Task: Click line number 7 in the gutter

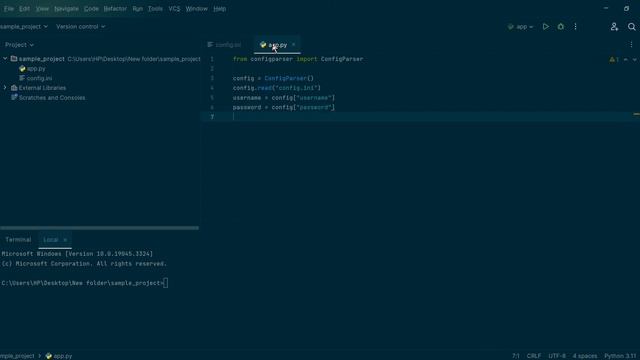Action: (212, 117)
